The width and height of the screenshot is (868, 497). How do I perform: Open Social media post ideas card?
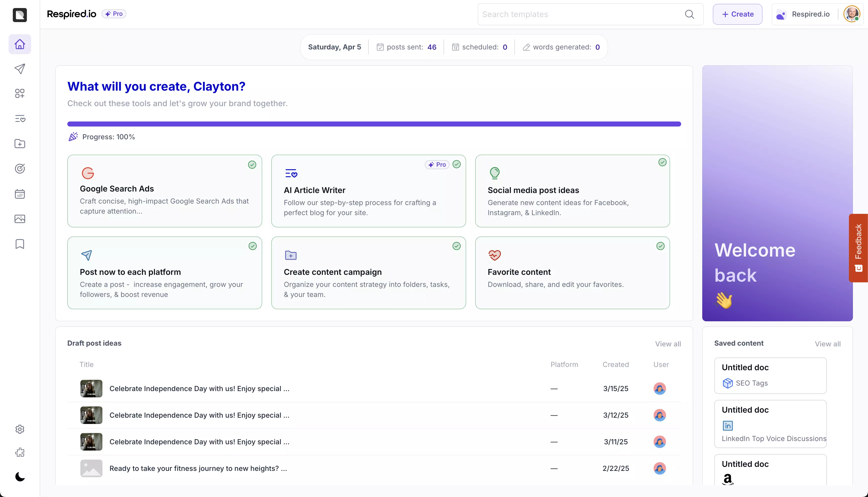tap(572, 191)
